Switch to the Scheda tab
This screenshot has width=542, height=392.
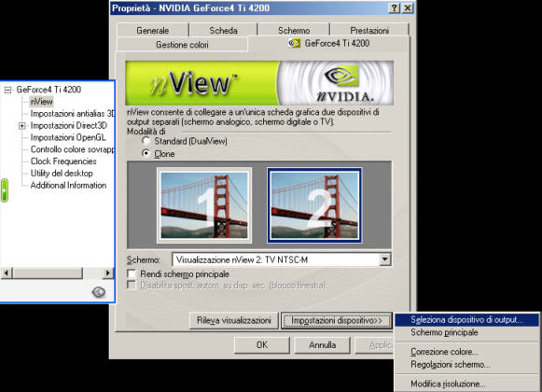[223, 30]
